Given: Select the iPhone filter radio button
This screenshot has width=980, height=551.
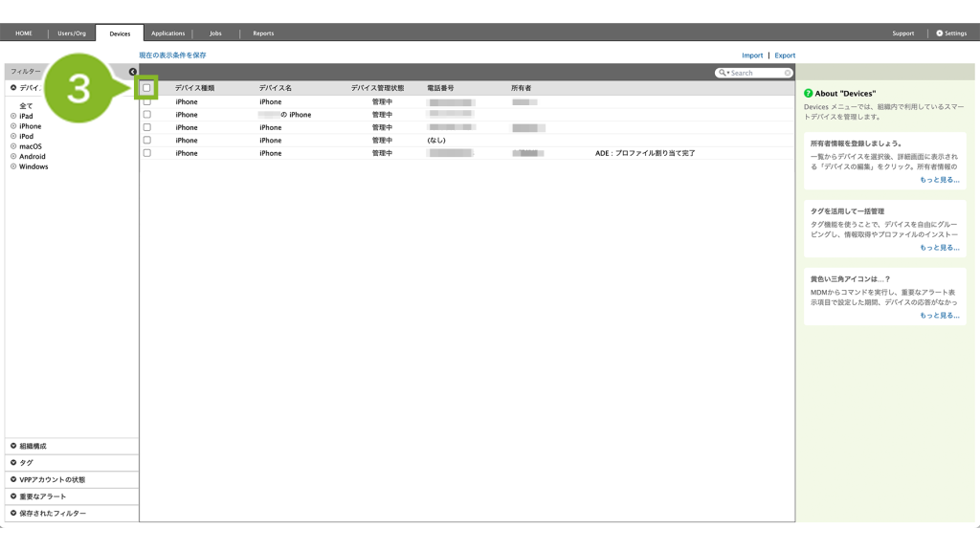Looking at the screenshot, I should click(13, 126).
